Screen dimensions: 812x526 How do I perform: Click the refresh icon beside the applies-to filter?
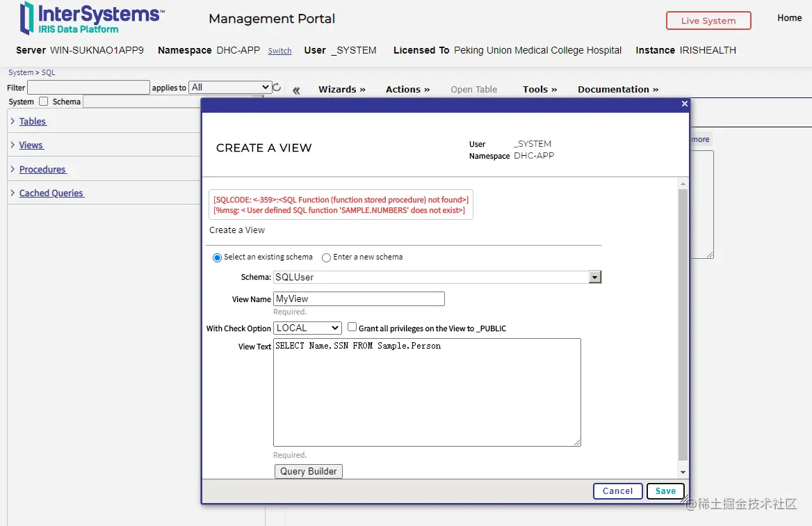pyautogui.click(x=277, y=87)
